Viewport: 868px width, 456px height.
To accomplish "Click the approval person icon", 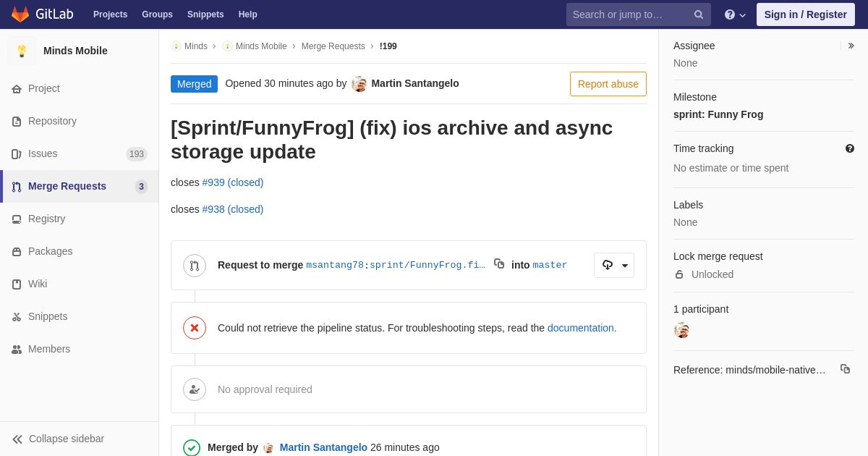I will (195, 389).
